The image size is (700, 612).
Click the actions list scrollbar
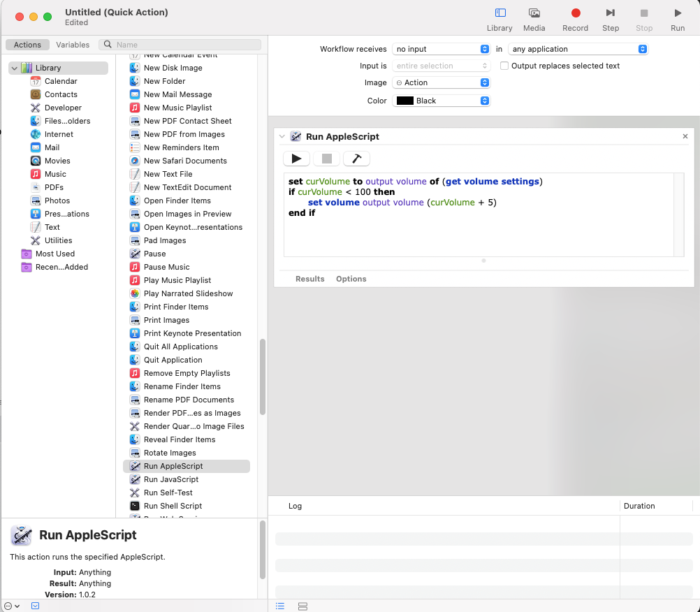(263, 377)
